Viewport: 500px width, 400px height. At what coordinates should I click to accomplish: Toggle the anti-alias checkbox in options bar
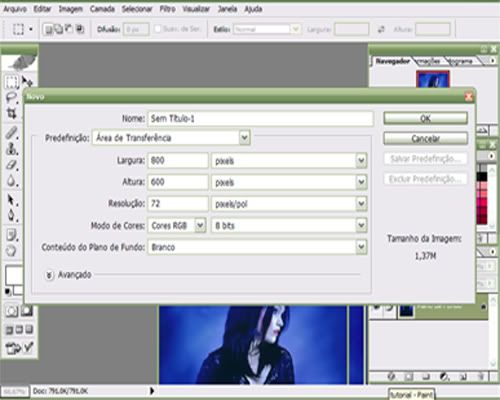click(x=158, y=29)
